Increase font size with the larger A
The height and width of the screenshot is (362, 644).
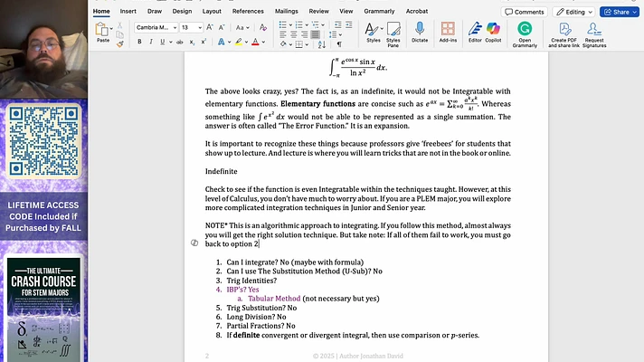pos(210,27)
